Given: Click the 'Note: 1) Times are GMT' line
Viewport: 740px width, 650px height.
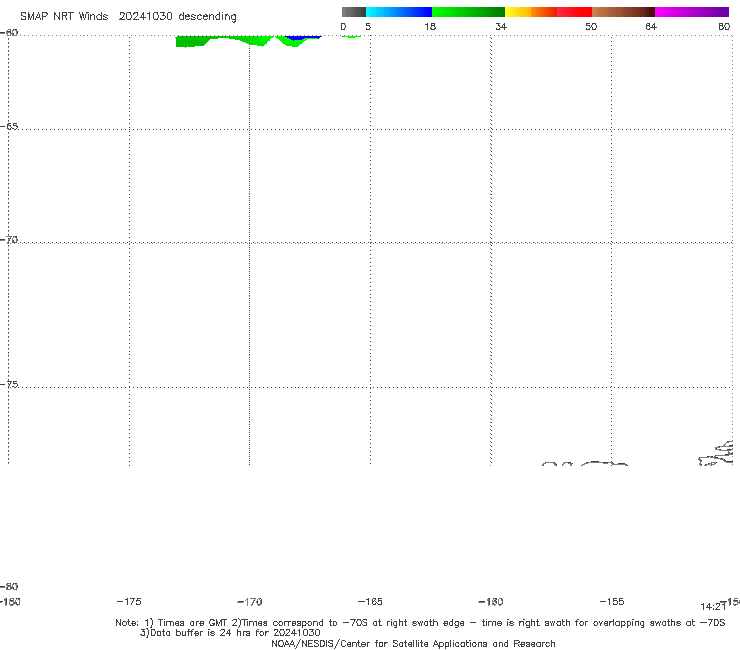Looking at the screenshot, I should point(420,623).
